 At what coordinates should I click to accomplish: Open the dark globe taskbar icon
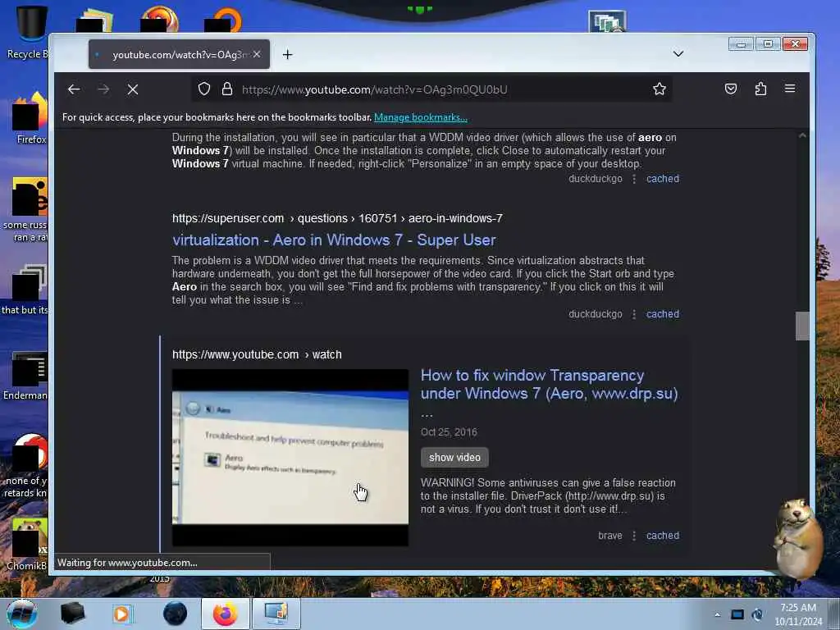click(x=175, y=614)
